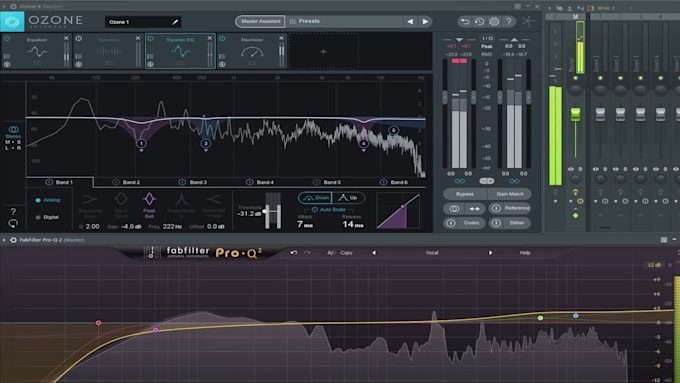The image size is (680, 383).
Task: Toggle the Dither power button
Action: 496,223
